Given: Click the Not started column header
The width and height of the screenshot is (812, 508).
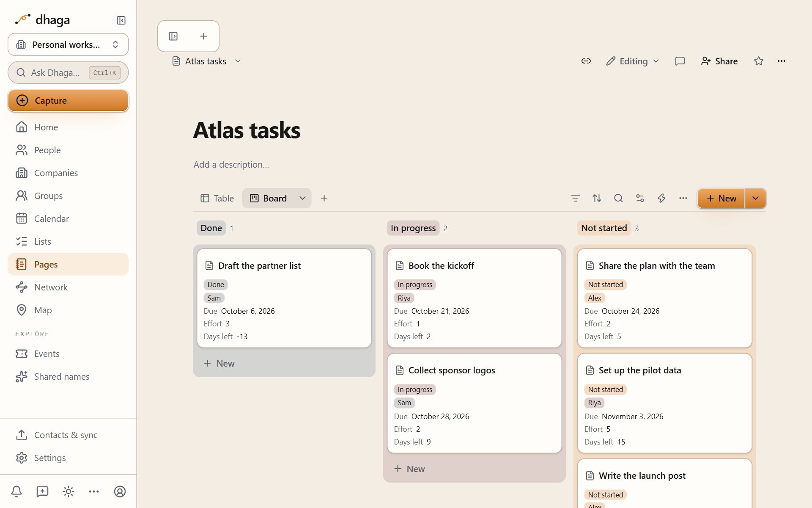Looking at the screenshot, I should click(x=604, y=228).
